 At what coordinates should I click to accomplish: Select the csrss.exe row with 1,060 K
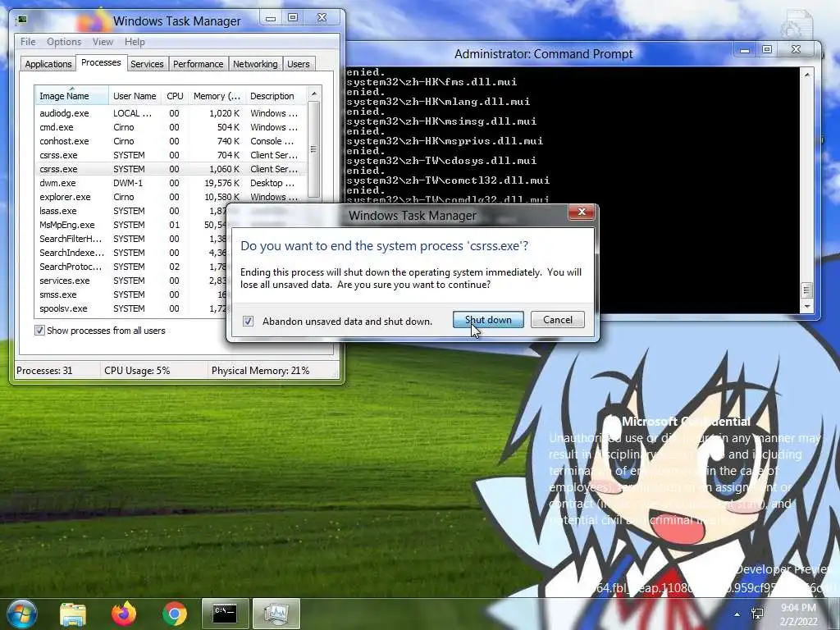point(171,169)
